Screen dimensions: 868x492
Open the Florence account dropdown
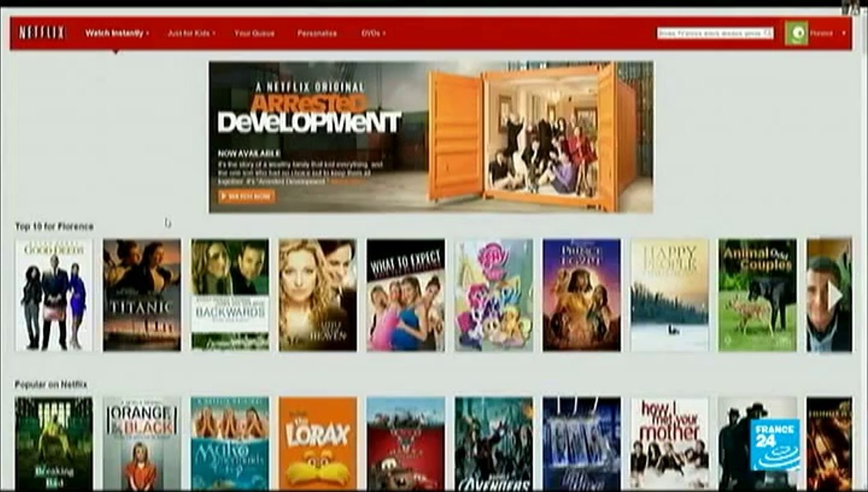point(828,33)
